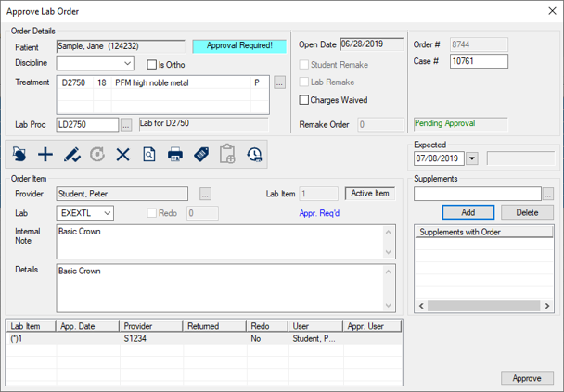The height and width of the screenshot is (392, 564).
Task: Click the Provider column header
Action: [150, 326]
